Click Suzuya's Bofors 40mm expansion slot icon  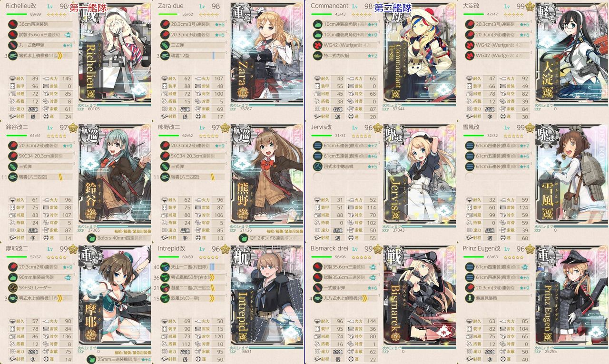coord(92,238)
